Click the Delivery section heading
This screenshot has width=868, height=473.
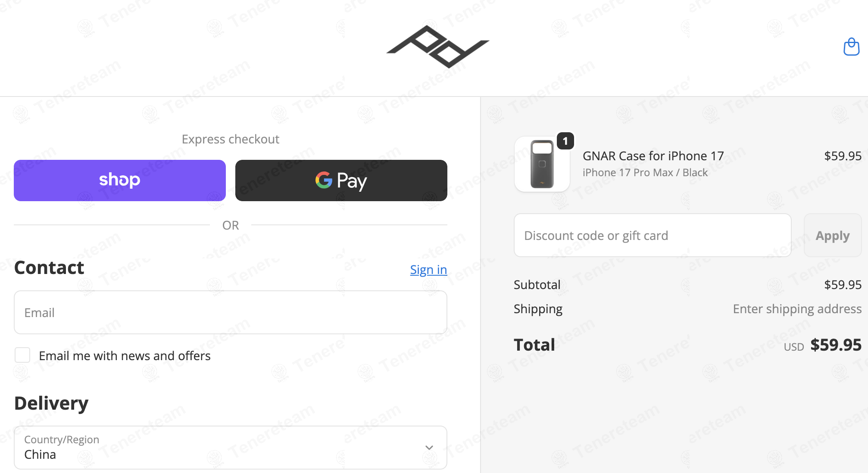point(51,403)
